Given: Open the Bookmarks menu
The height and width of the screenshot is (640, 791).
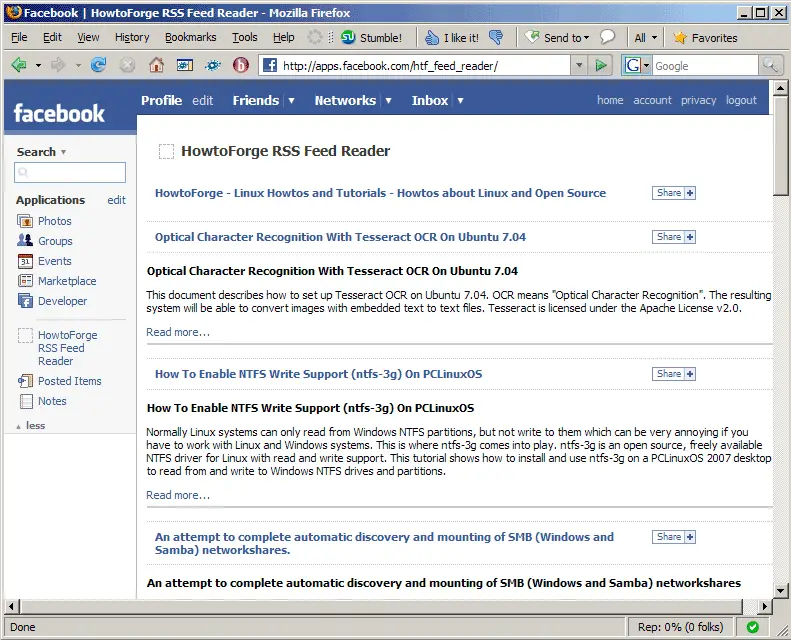Looking at the screenshot, I should pos(191,37).
